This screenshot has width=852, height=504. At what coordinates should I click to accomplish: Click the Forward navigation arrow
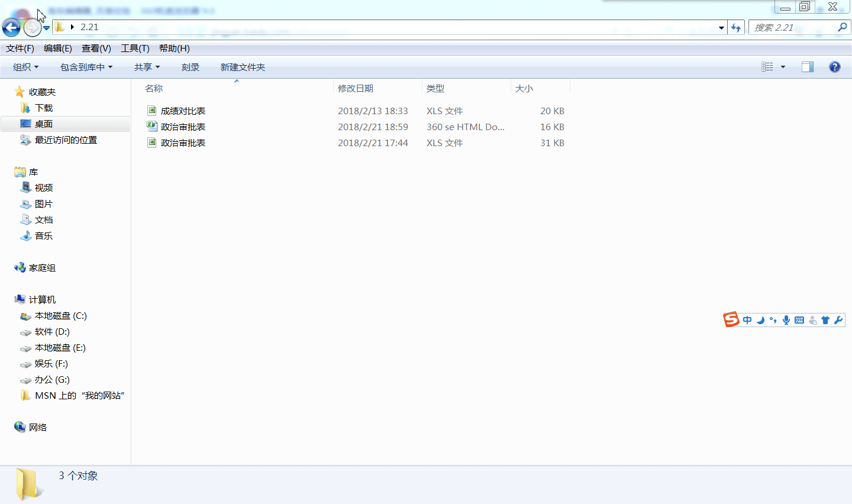coord(32,27)
